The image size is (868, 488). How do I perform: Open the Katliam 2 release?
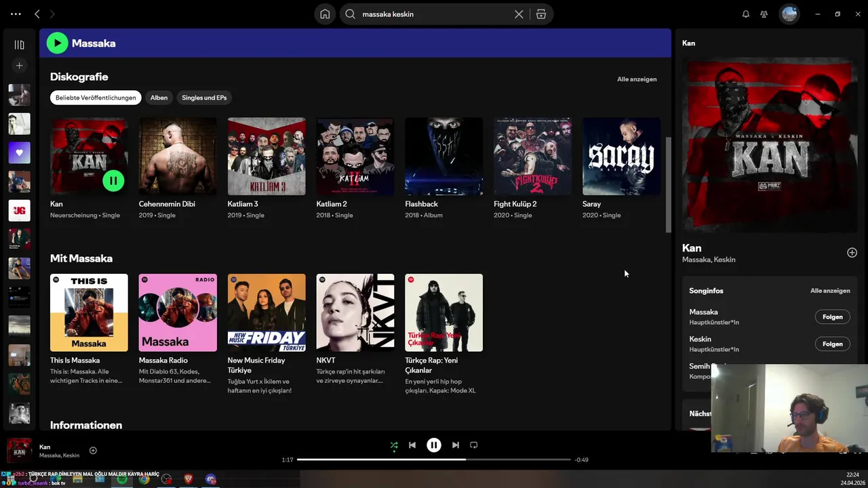click(355, 156)
